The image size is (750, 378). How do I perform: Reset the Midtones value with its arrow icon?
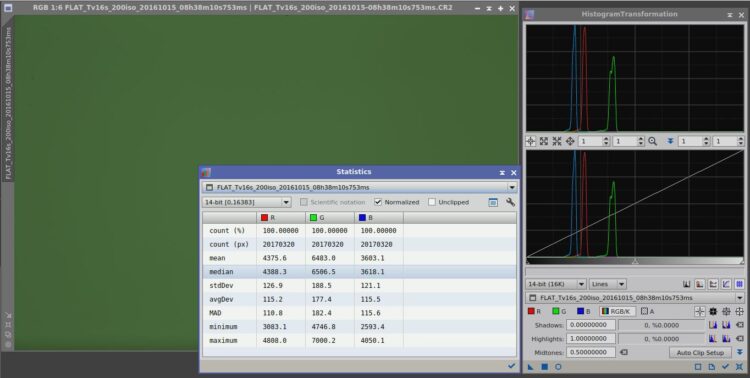[624, 353]
